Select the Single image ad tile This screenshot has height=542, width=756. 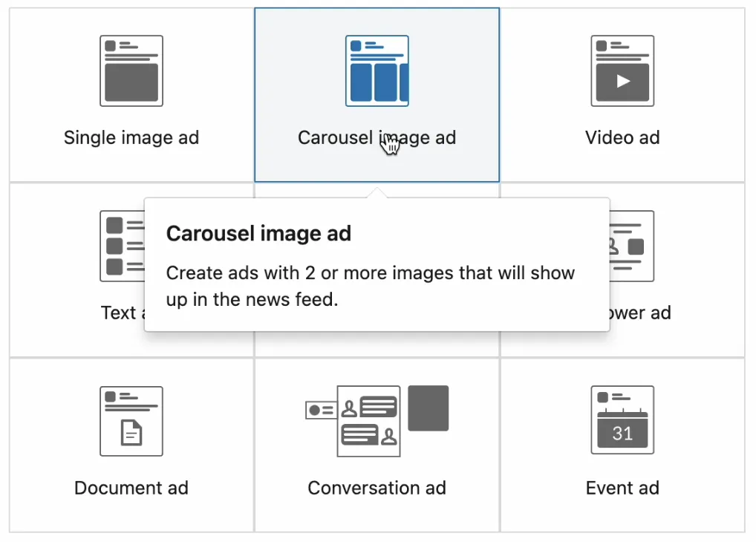131,94
